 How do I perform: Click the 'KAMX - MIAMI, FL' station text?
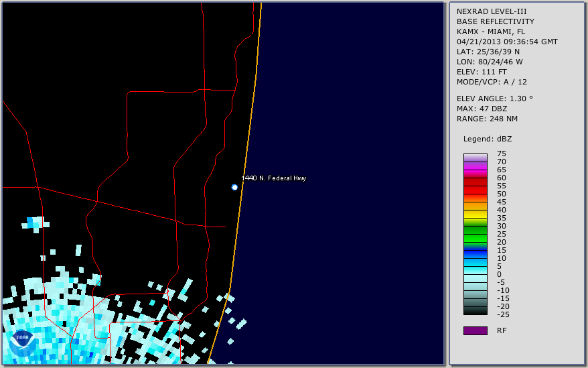[x=490, y=32]
